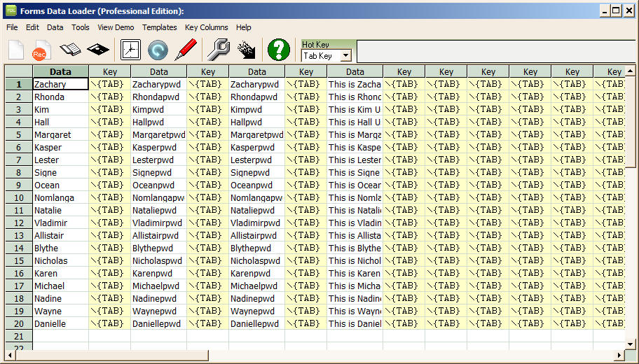
Task: Click the horizontal scrollbar thumb
Action: point(111,355)
